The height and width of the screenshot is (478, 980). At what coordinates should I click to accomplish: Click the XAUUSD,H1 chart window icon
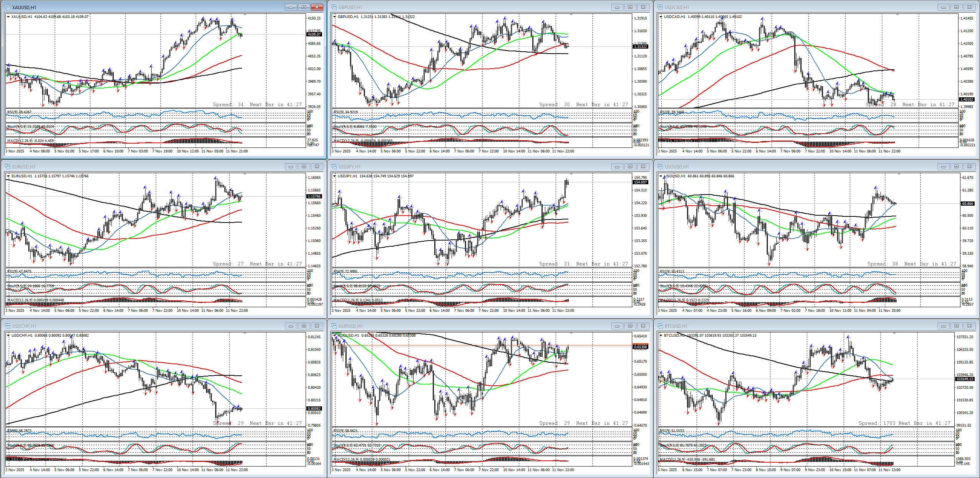8,7
